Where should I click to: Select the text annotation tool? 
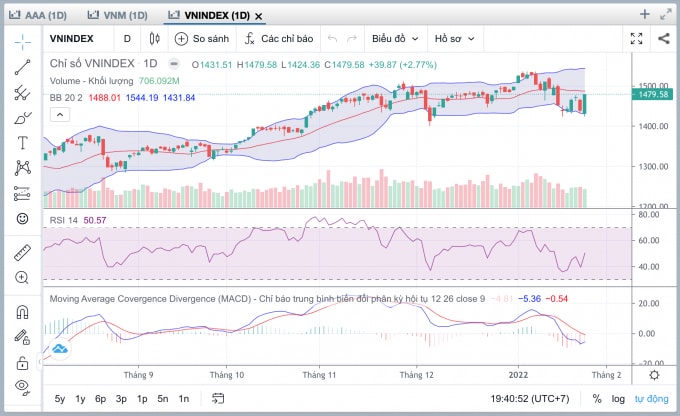point(23,143)
